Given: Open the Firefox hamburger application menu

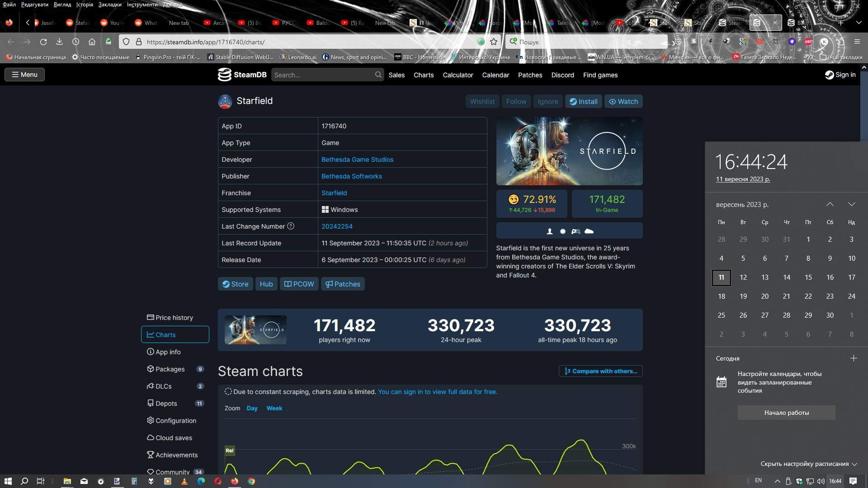Looking at the screenshot, I should coord(857,42).
